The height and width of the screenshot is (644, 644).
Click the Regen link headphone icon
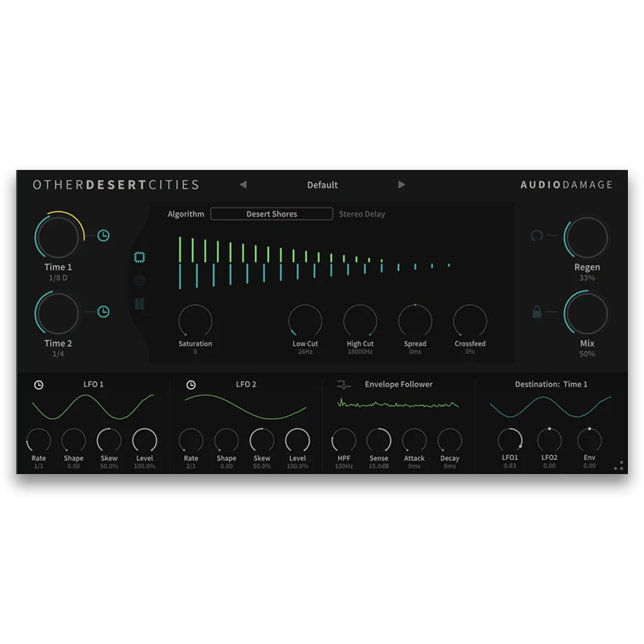[x=537, y=236]
